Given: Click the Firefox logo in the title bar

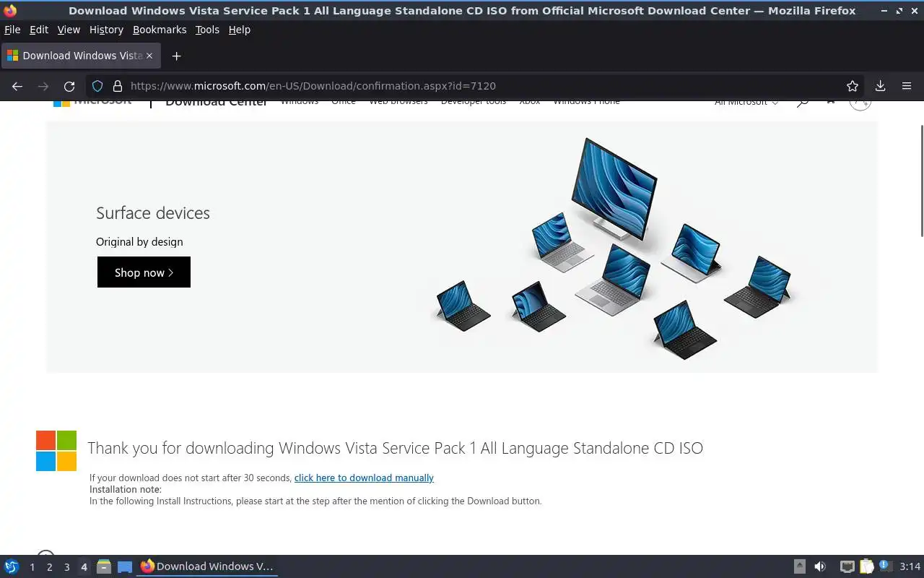Looking at the screenshot, I should click(x=10, y=11).
